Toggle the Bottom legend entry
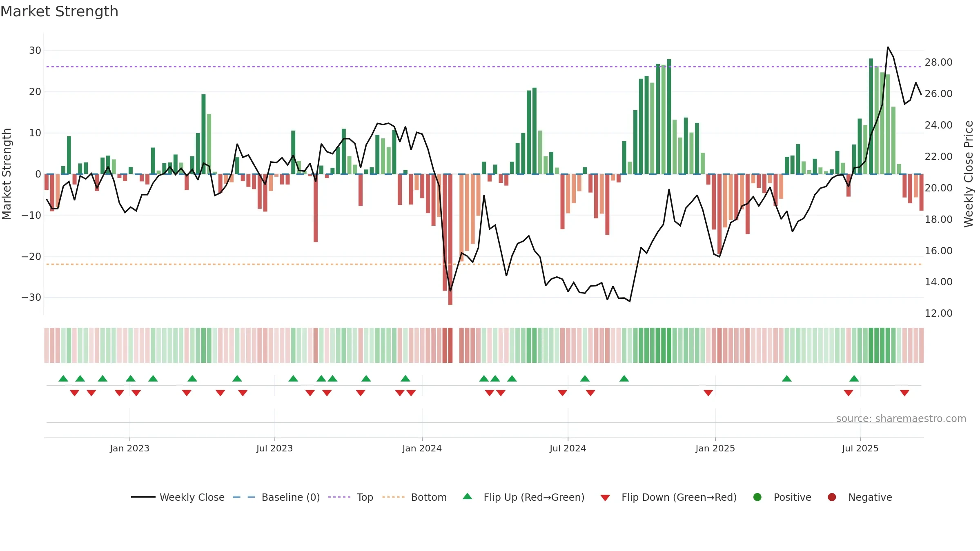The height and width of the screenshot is (551, 980). pos(414,497)
